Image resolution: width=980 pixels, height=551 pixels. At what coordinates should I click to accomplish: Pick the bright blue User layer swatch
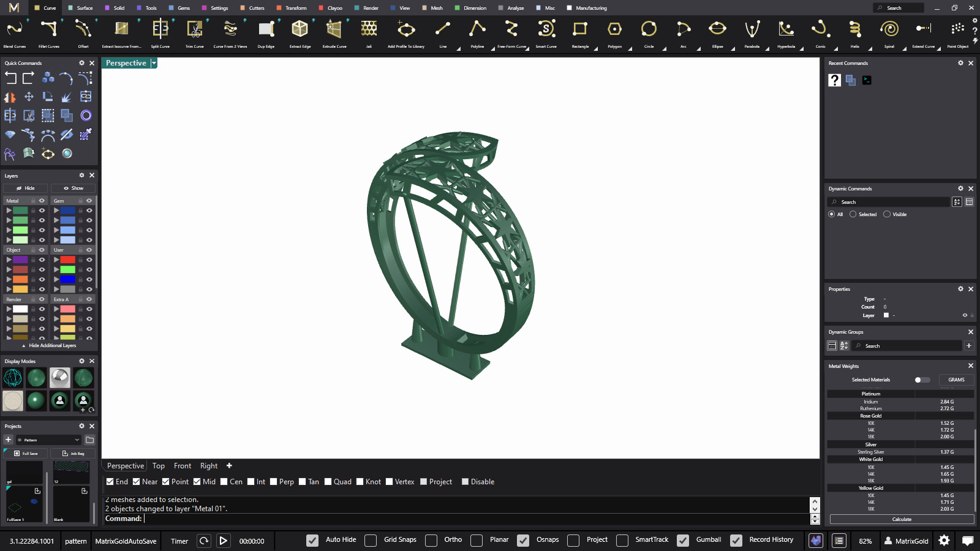tap(68, 279)
